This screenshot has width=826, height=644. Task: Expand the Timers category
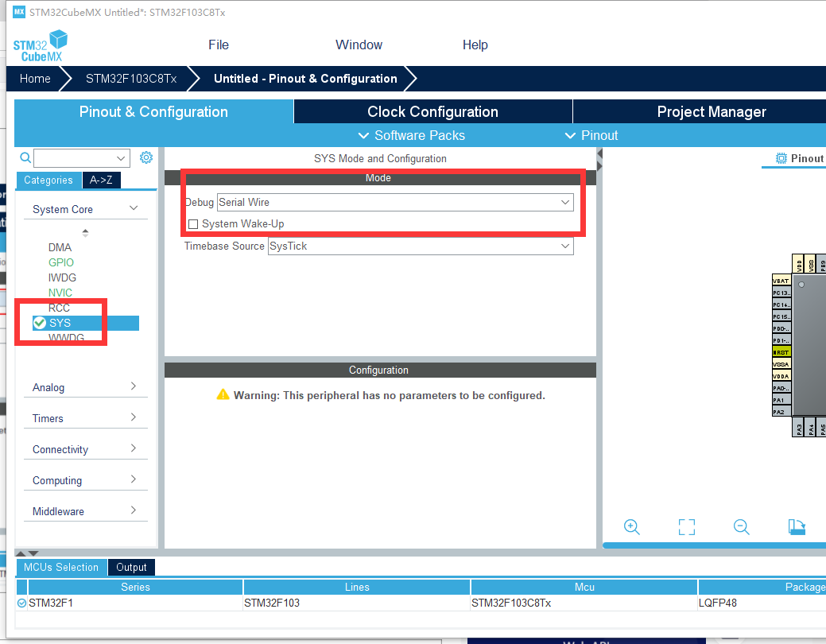click(85, 418)
